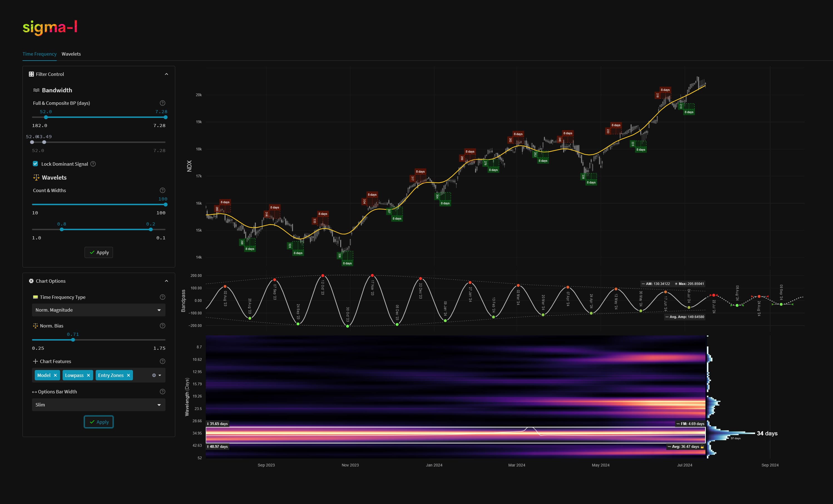This screenshot has width=833, height=504.
Task: Open help for Count & Widths
Action: coord(162,190)
